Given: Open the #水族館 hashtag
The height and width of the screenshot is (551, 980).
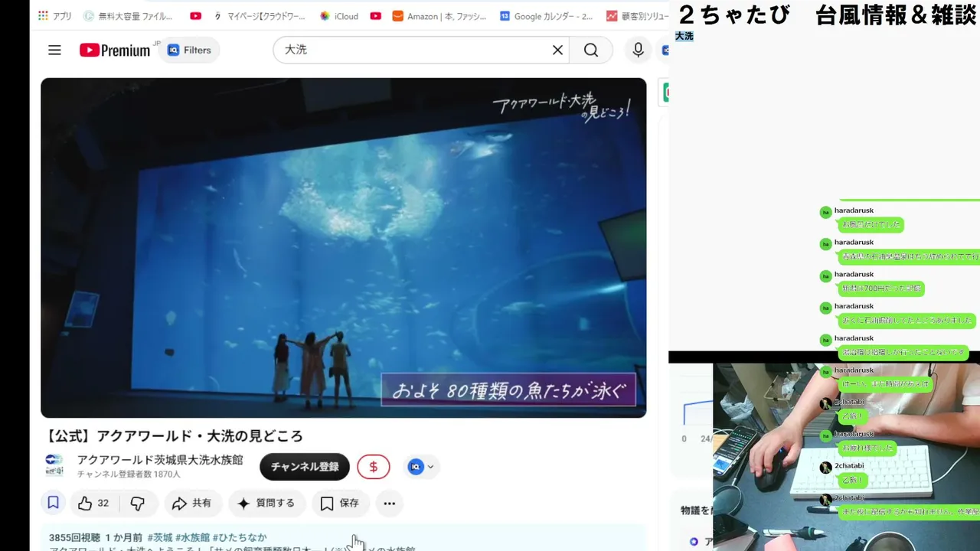Looking at the screenshot, I should tap(192, 537).
